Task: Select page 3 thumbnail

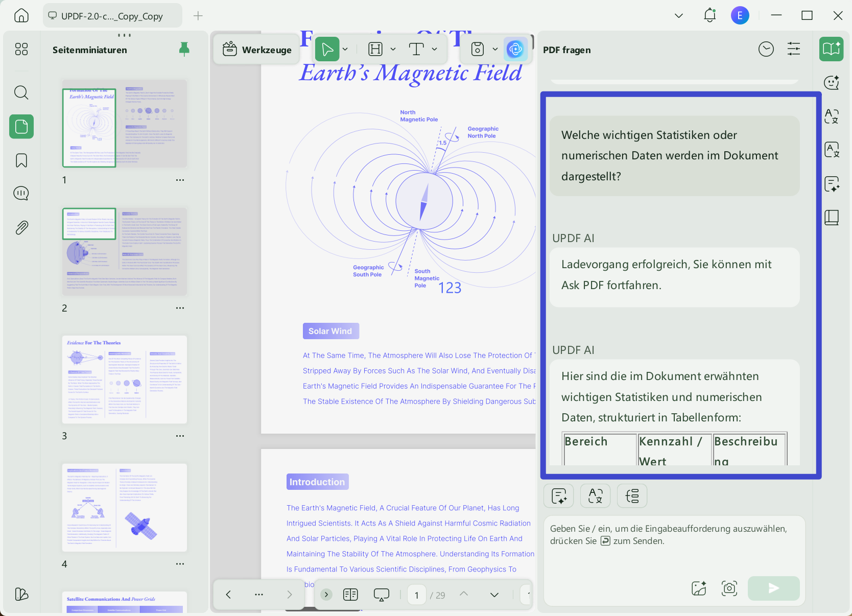Action: (x=125, y=380)
